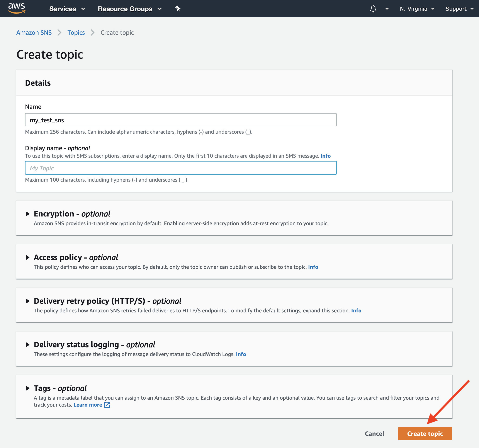This screenshot has height=448, width=479.
Task: Open Info link for Display name
Action: (x=326, y=156)
